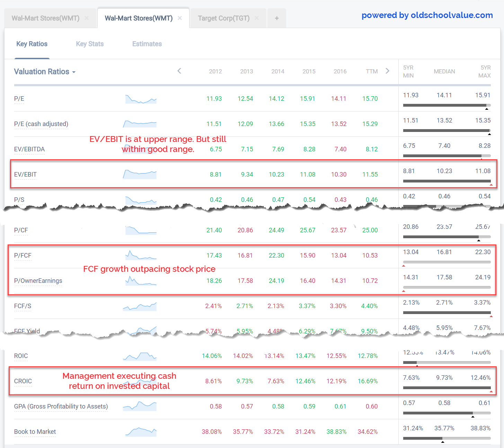Open the EV/EBIT label
Viewport: 504px width, 448px height.
pos(25,174)
